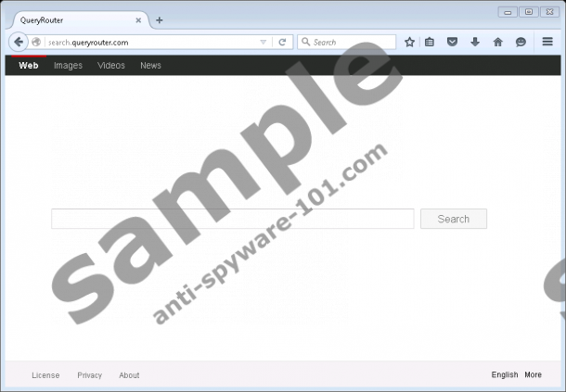Show bookmarks list icon
This screenshot has height=392, width=566.
tap(430, 42)
